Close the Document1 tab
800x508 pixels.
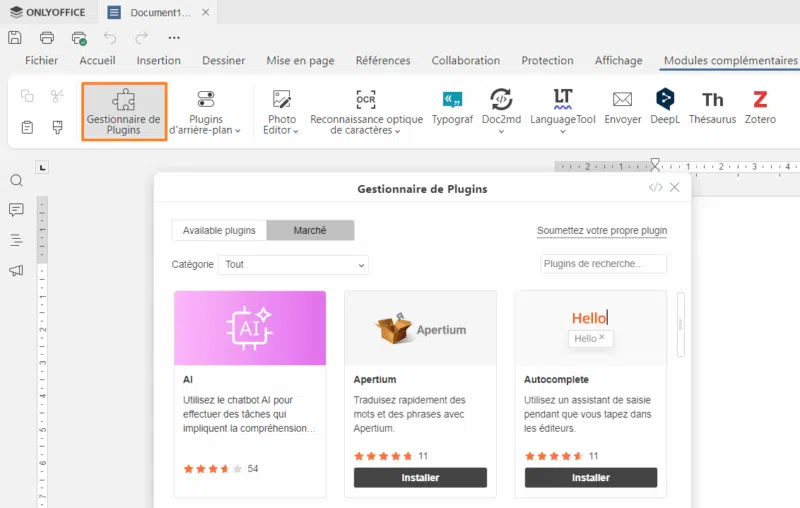pyautogui.click(x=206, y=12)
